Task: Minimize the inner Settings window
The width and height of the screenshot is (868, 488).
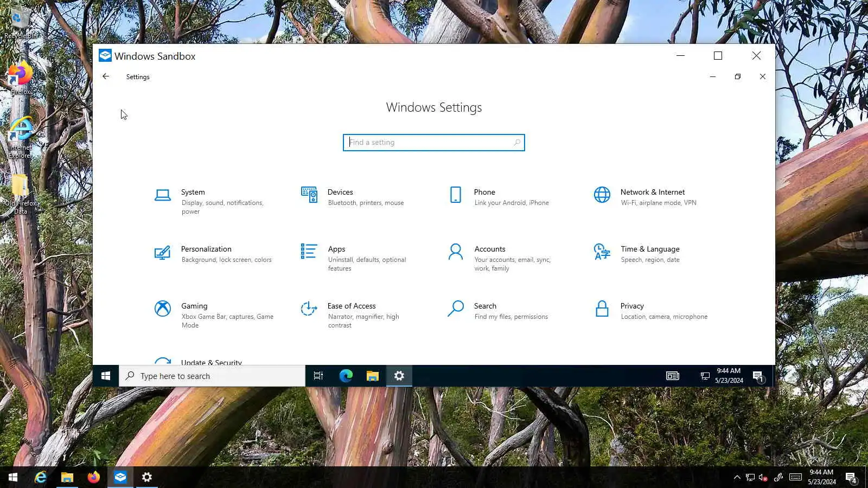Action: [x=713, y=76]
